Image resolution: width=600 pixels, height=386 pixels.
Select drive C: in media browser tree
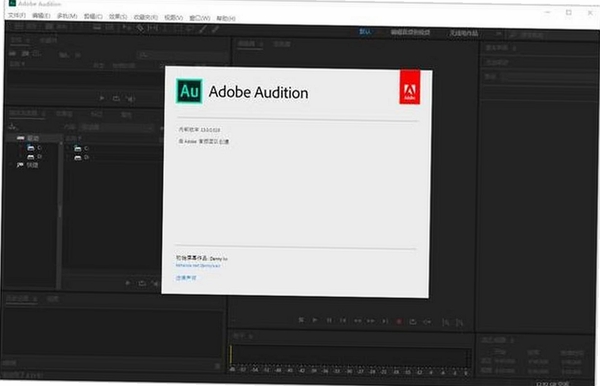pos(34,148)
